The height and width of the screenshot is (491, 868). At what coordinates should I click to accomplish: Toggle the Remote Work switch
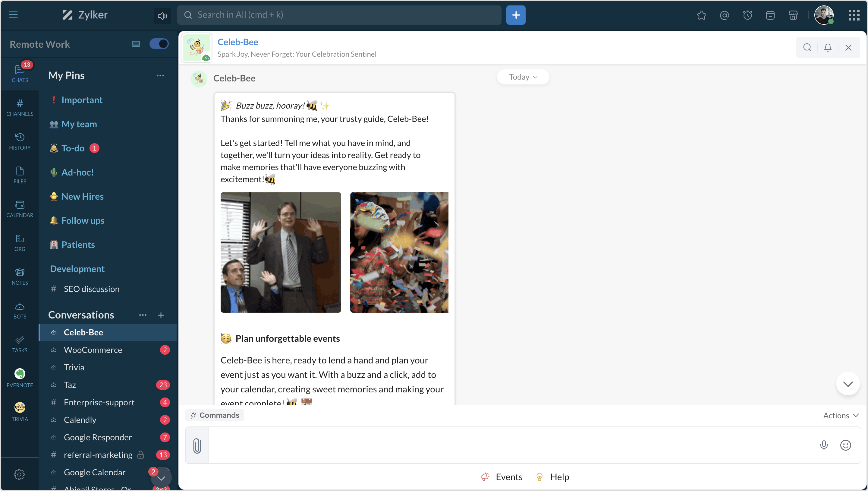tap(159, 44)
